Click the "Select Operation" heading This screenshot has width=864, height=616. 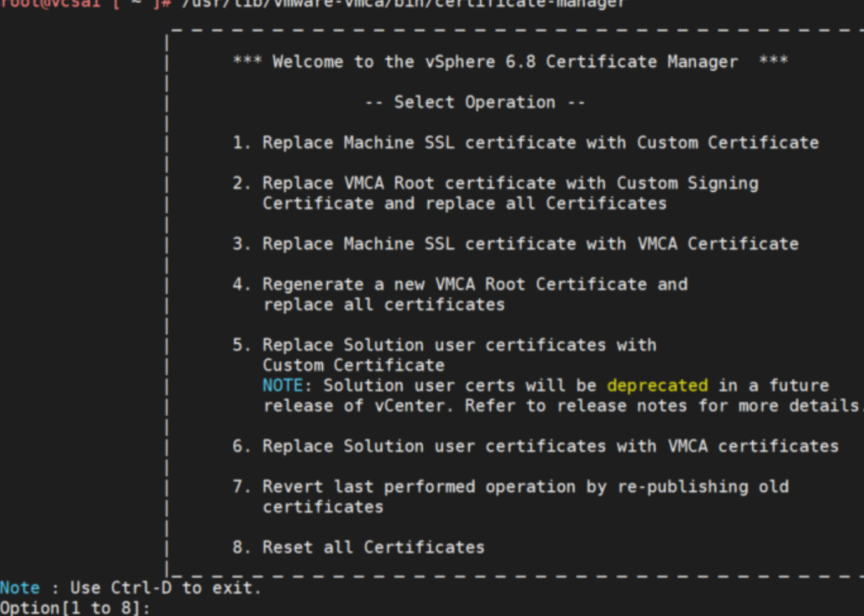tap(475, 102)
